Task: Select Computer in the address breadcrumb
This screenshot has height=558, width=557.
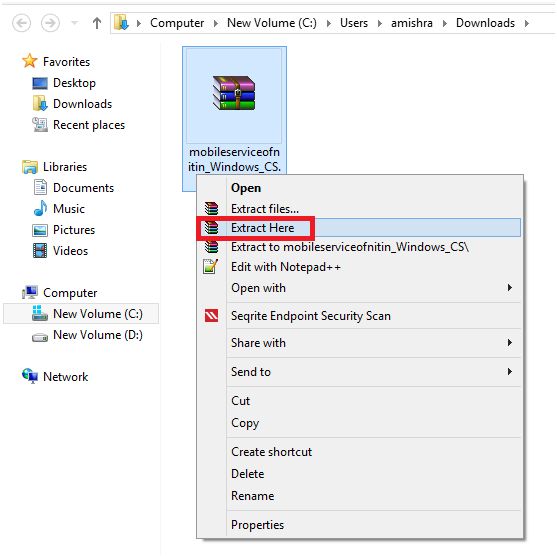Action: pos(177,23)
